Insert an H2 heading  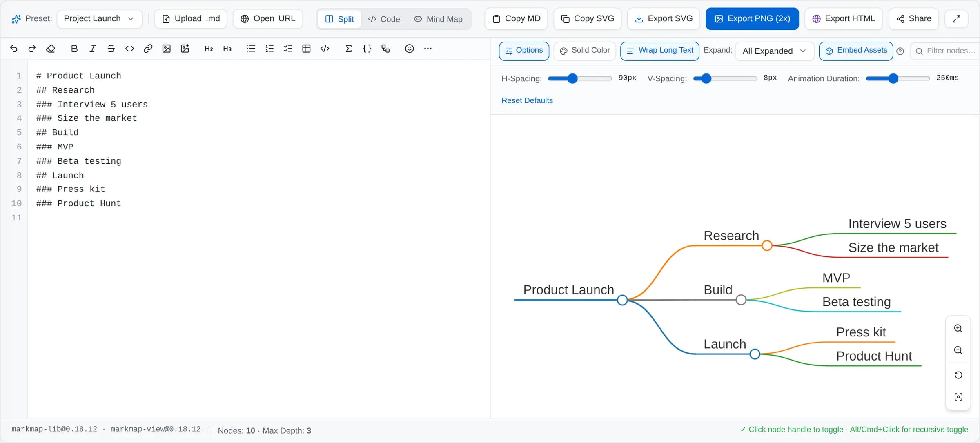click(209, 49)
